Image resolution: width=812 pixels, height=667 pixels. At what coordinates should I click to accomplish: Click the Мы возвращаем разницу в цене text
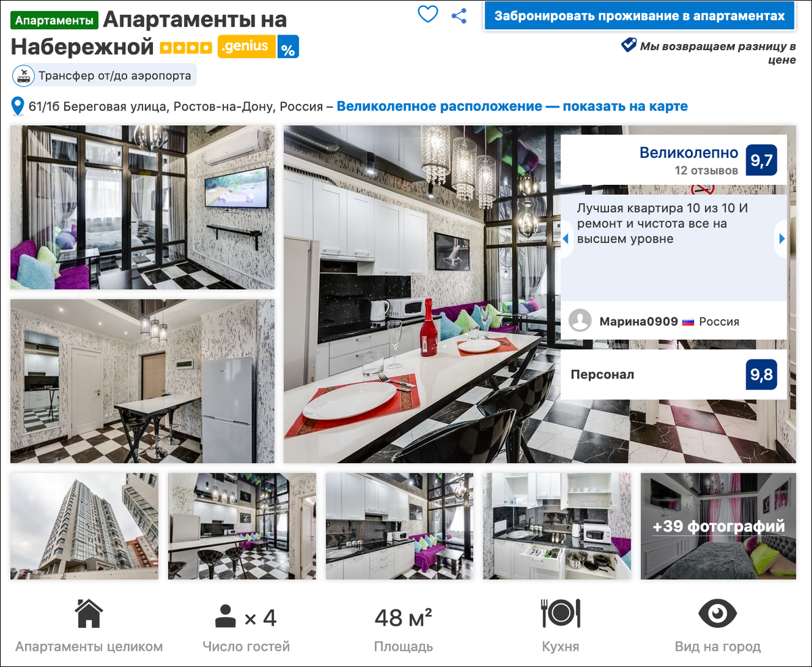(x=718, y=53)
